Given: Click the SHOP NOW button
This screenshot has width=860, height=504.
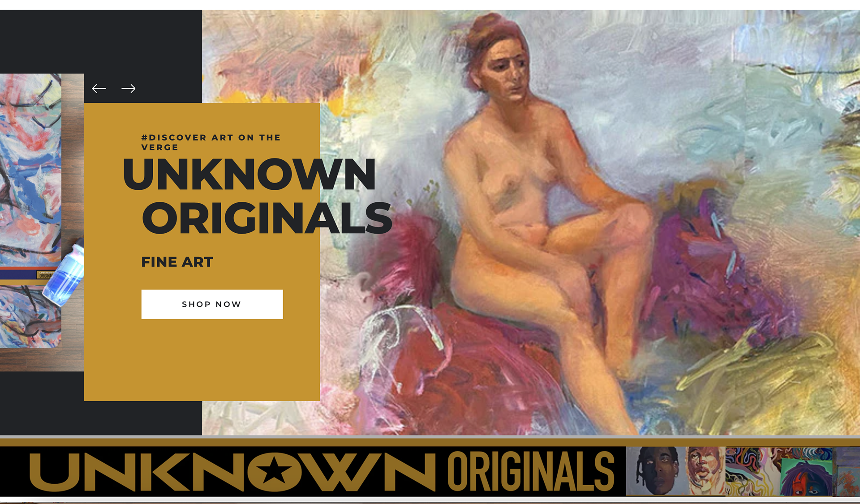Looking at the screenshot, I should point(212,304).
